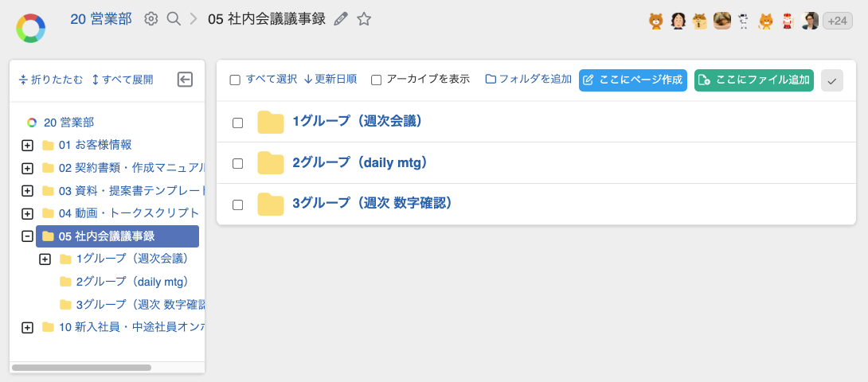This screenshot has height=382, width=868.
Task: Collapse the 05 社内会議議事録 tree node
Action: [27, 236]
